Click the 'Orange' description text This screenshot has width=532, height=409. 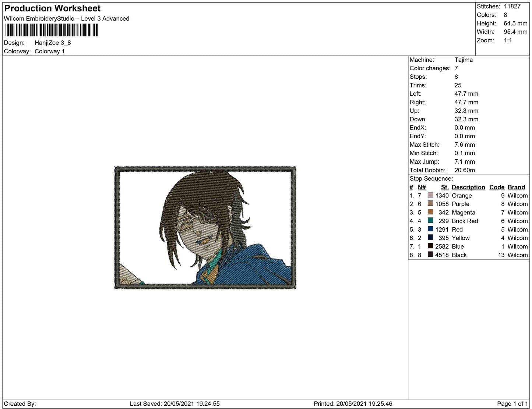click(462, 196)
